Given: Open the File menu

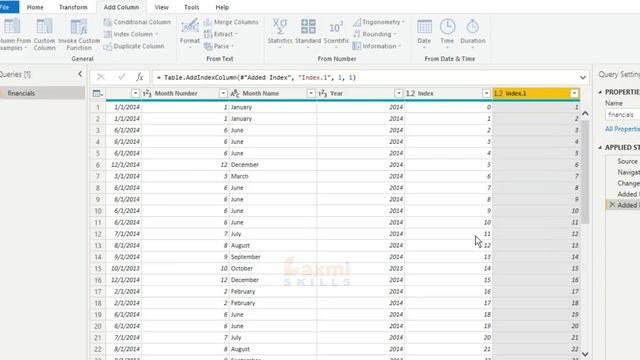Looking at the screenshot, I should 8,7.
